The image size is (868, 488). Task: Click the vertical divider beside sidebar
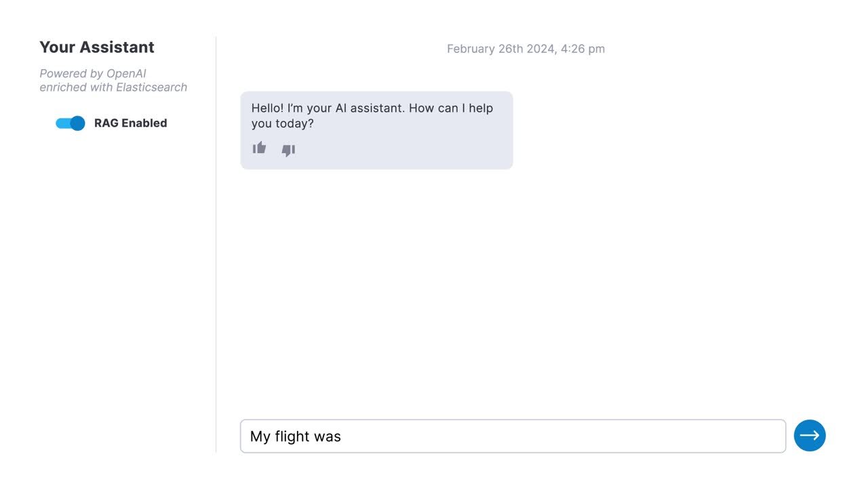pos(216,244)
